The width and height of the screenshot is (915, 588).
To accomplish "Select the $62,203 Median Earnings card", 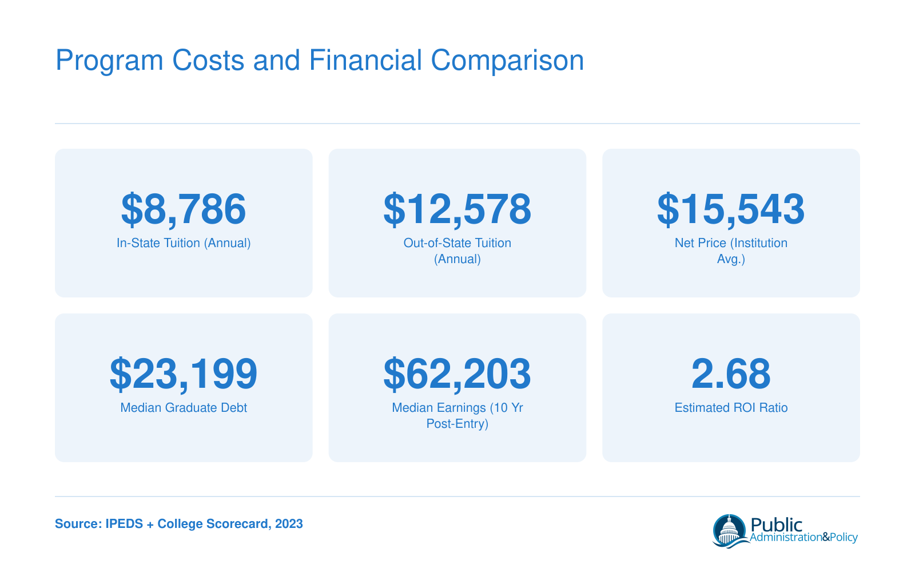I will pos(457,388).
